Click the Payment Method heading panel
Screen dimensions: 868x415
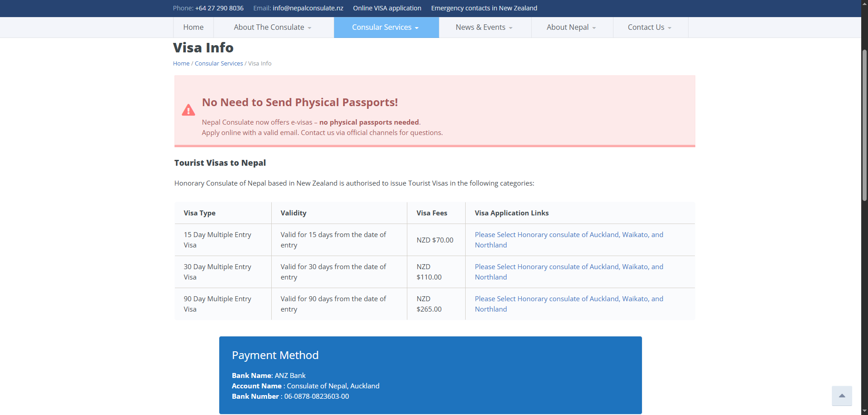(430, 375)
